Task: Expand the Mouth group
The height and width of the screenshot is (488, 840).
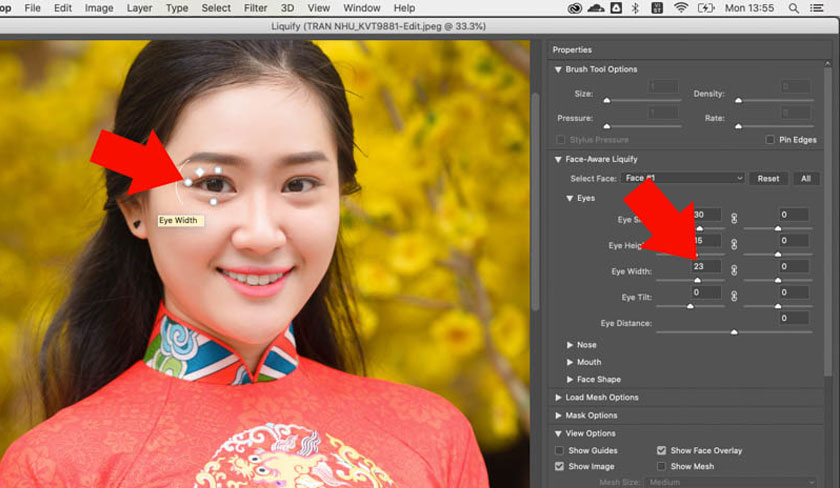Action: click(570, 362)
